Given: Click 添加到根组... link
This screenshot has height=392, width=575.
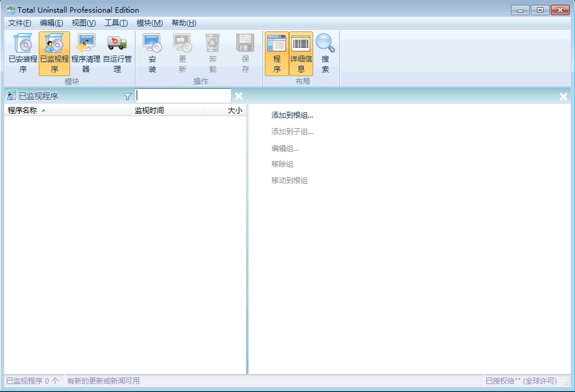Looking at the screenshot, I should point(292,115).
